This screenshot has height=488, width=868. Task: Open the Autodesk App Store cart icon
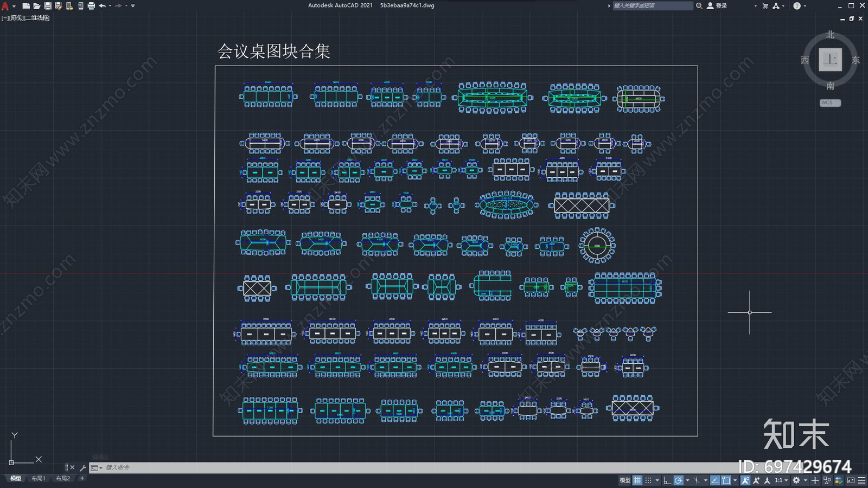coord(765,5)
